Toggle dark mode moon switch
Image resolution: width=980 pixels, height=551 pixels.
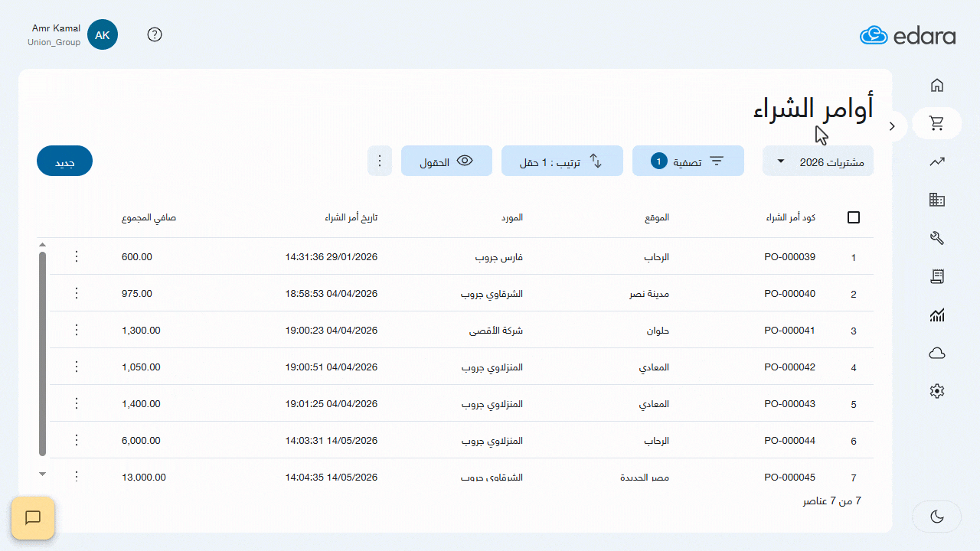click(x=937, y=517)
